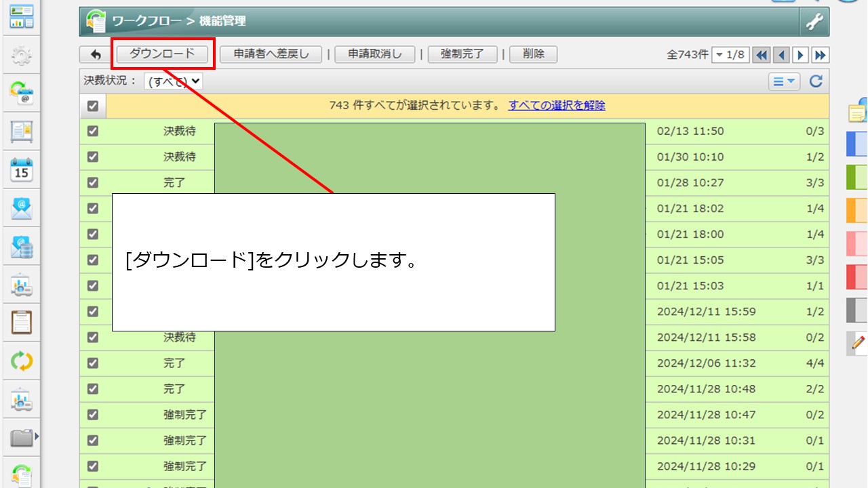Image resolution: width=868 pixels, height=488 pixels.
Task: Open the page number 1/8 dropdown
Action: pyautogui.click(x=730, y=55)
